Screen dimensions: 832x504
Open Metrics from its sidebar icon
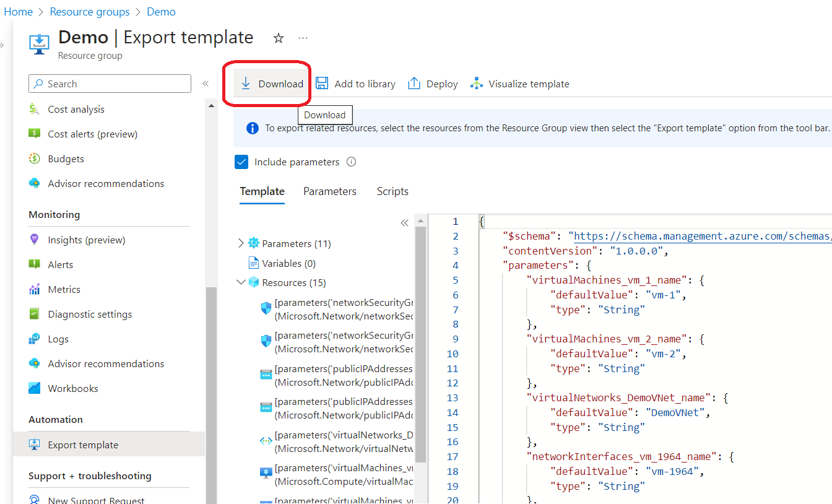click(34, 289)
